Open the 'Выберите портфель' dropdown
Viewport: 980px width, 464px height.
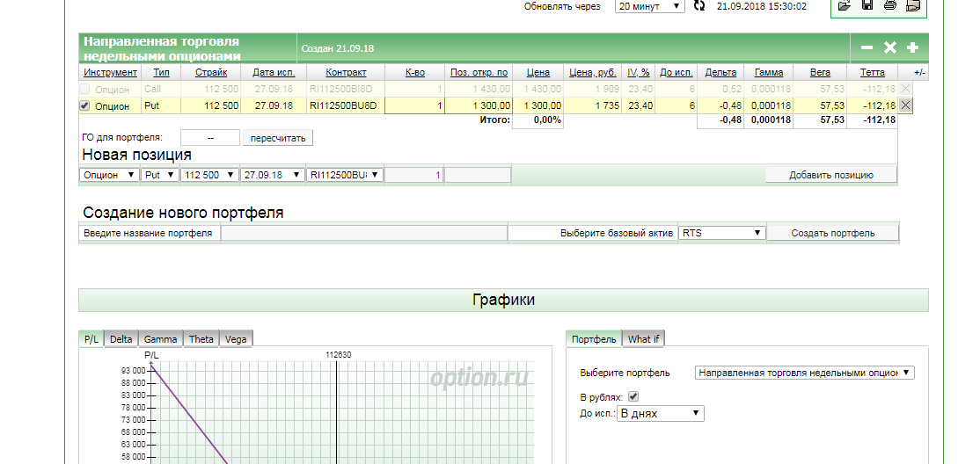coord(804,373)
